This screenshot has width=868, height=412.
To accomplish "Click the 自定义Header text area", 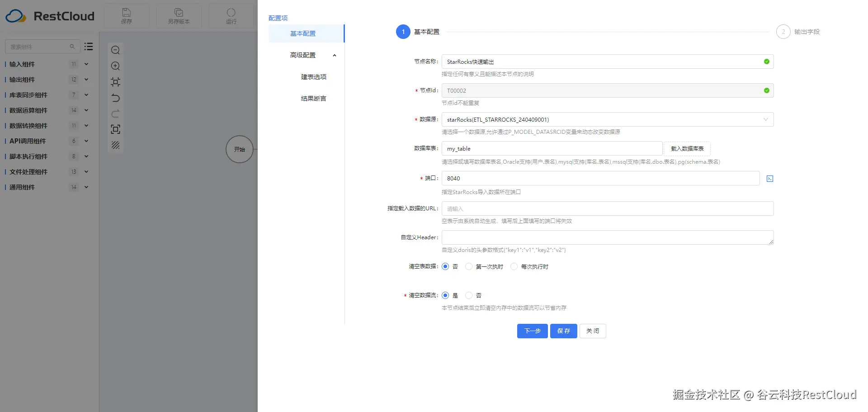I will (608, 237).
